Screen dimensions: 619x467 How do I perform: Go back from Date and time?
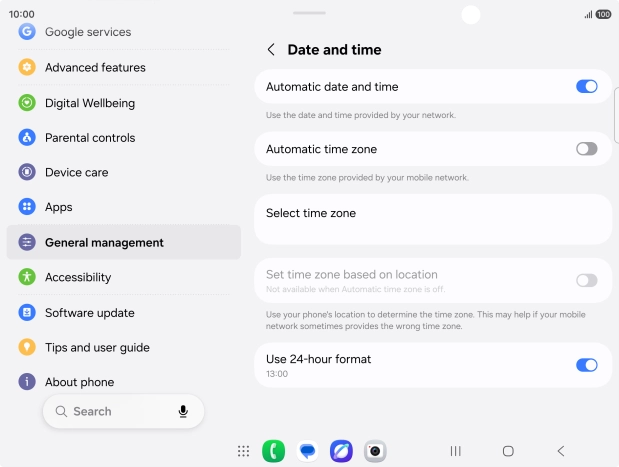271,50
